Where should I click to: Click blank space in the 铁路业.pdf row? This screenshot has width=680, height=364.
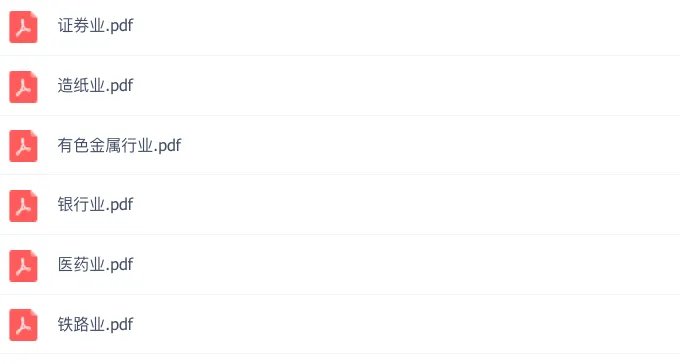click(x=408, y=324)
